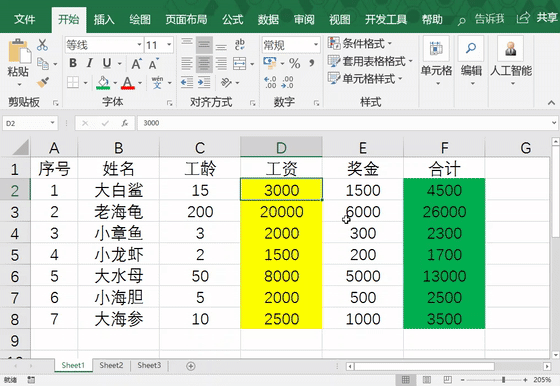This screenshot has width=560, height=386.
Task: Click the accounting number format icon
Action: click(x=270, y=63)
